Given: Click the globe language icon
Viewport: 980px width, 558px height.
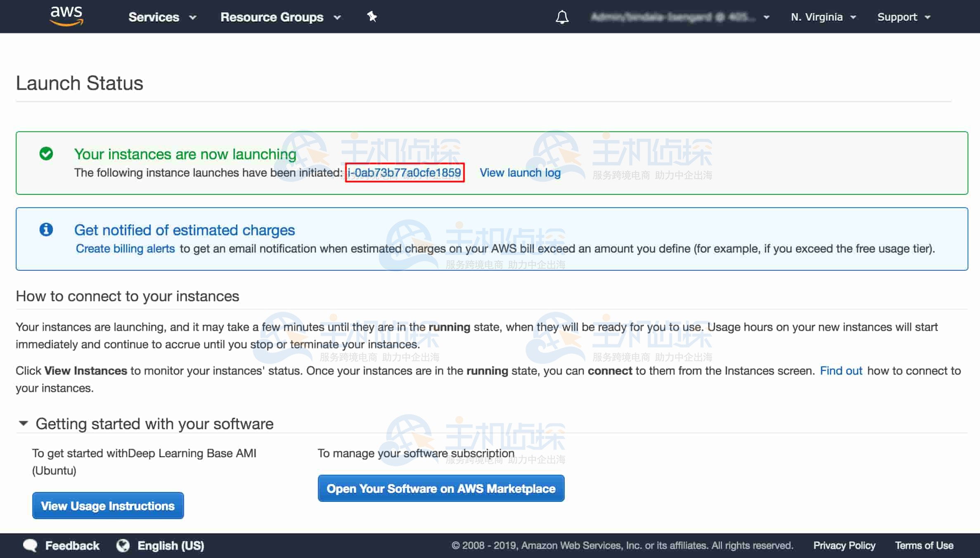Looking at the screenshot, I should (123, 545).
